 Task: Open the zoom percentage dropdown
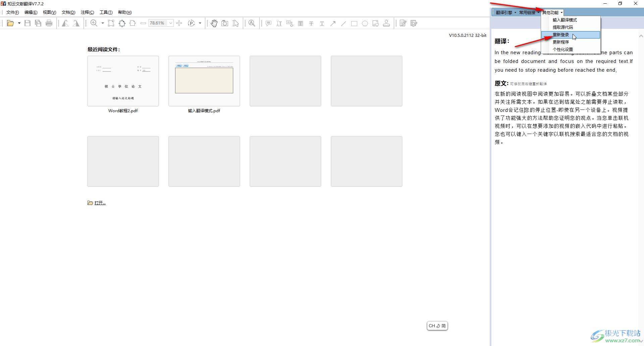point(171,23)
